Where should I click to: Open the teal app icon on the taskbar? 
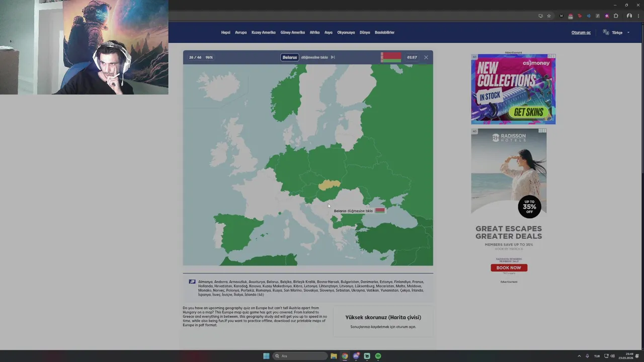[x=367, y=356]
